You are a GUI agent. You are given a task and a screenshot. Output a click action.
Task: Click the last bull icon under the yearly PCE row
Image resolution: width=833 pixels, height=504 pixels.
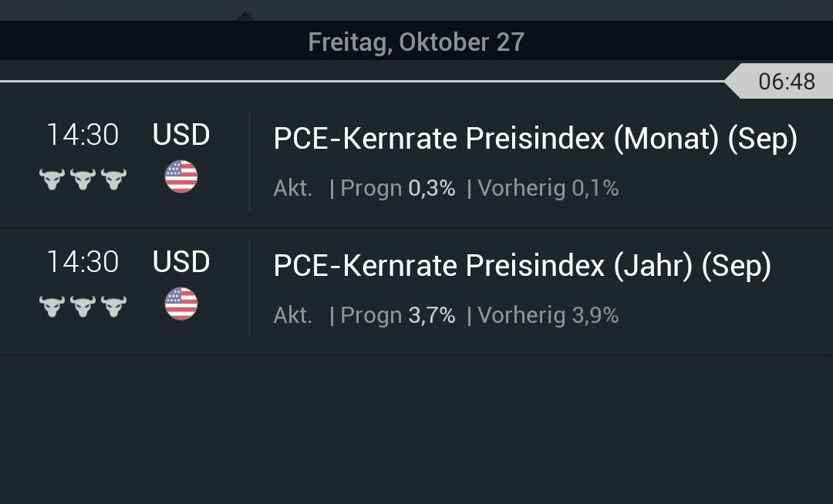113,307
